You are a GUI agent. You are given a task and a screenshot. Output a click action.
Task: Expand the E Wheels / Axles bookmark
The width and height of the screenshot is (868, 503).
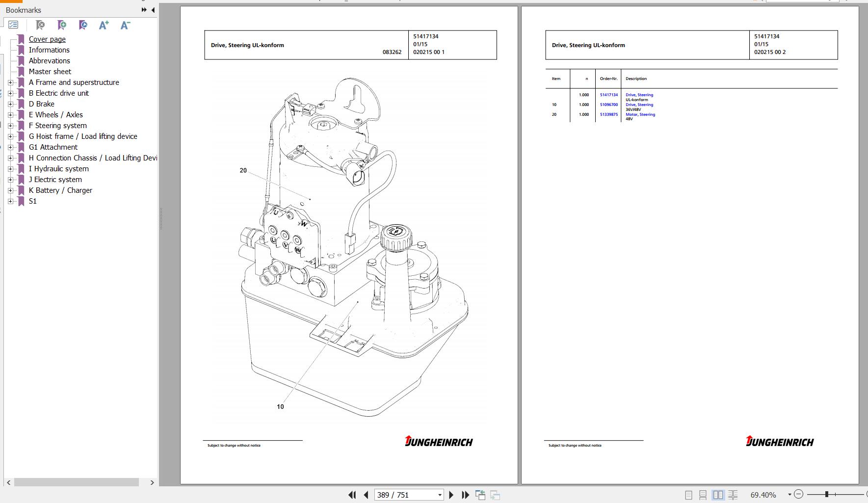pos(10,115)
